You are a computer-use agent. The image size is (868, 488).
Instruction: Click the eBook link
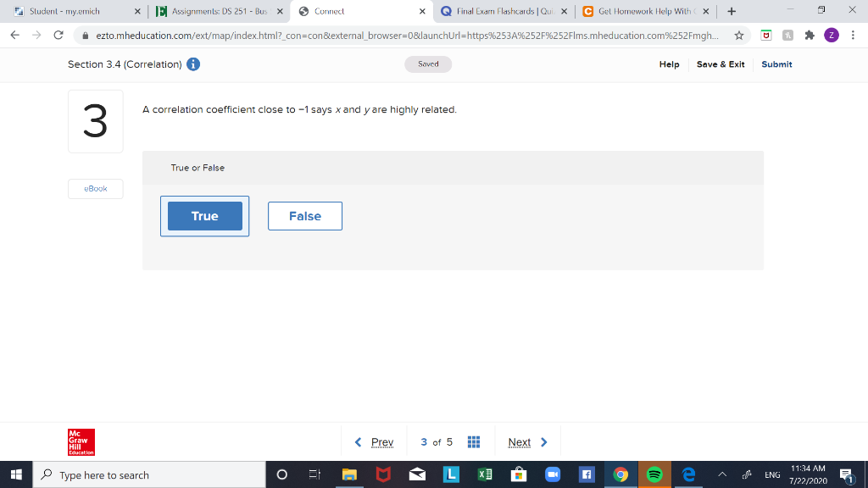pyautogui.click(x=95, y=188)
